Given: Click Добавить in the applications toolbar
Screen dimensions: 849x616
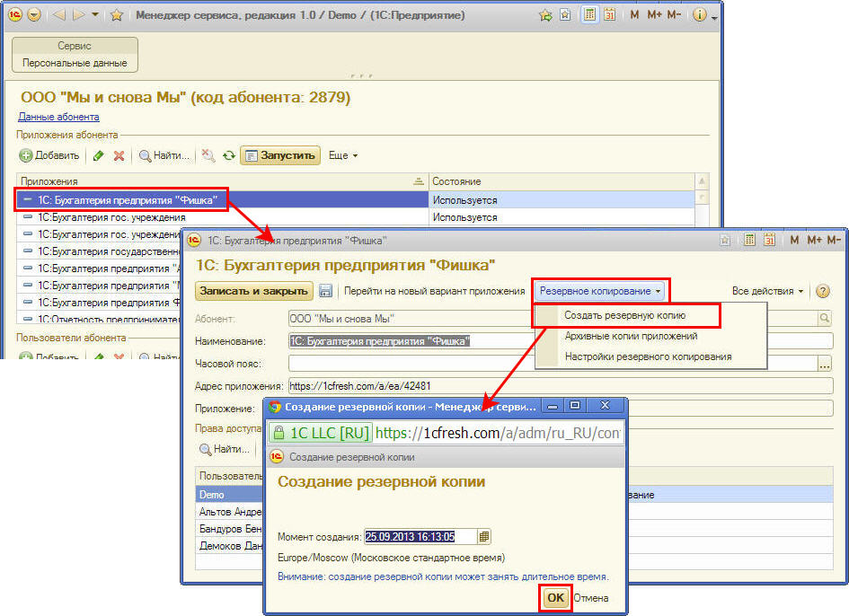Looking at the screenshot, I should [49, 156].
